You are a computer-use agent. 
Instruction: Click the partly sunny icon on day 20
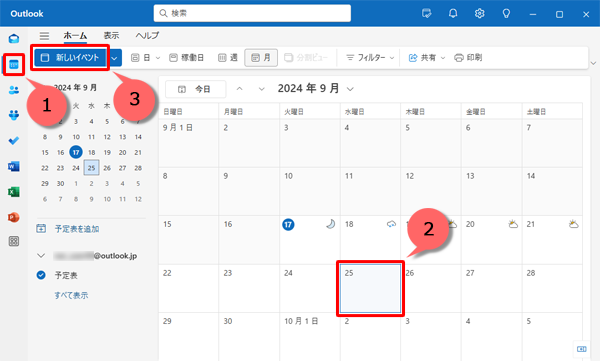[x=513, y=224]
